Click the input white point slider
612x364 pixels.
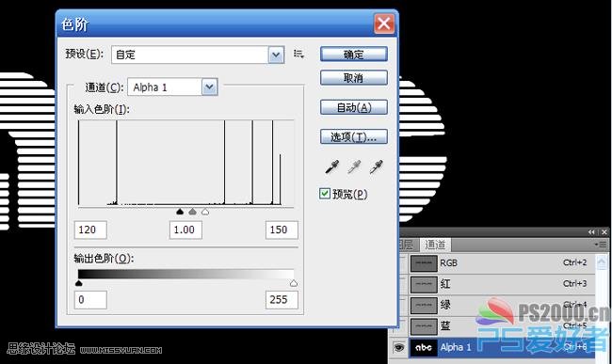click(x=205, y=212)
